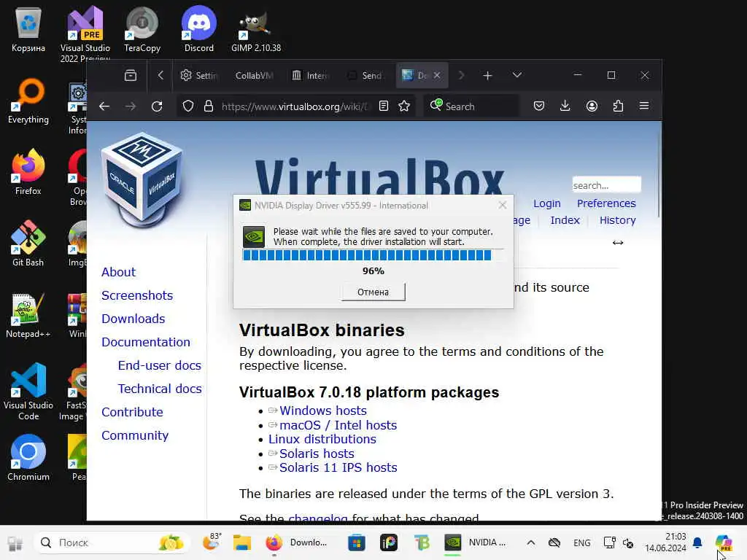Viewport: 747px width, 560px height.
Task: Switch to the Settings tab
Action: tap(199, 75)
